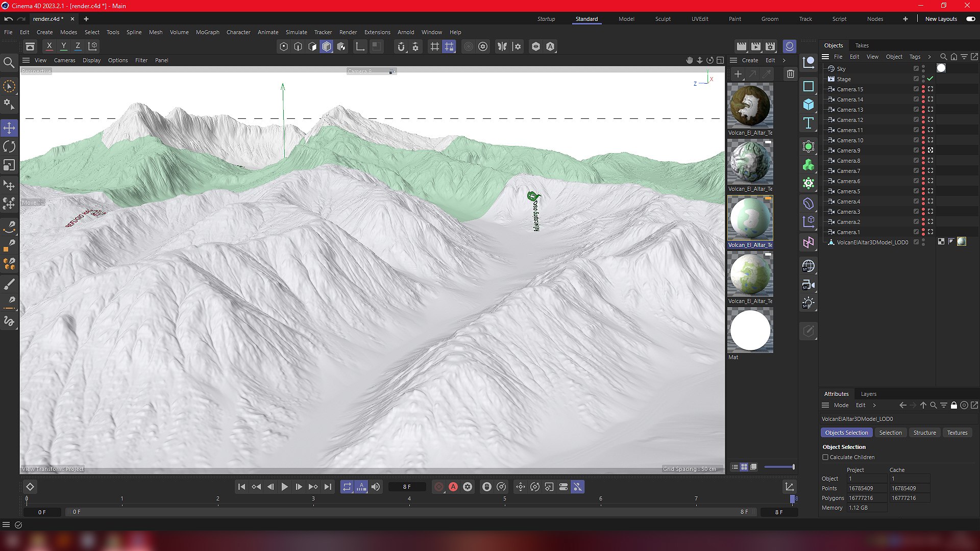The width and height of the screenshot is (980, 551).
Task: Create new material with plus icon
Action: (738, 74)
